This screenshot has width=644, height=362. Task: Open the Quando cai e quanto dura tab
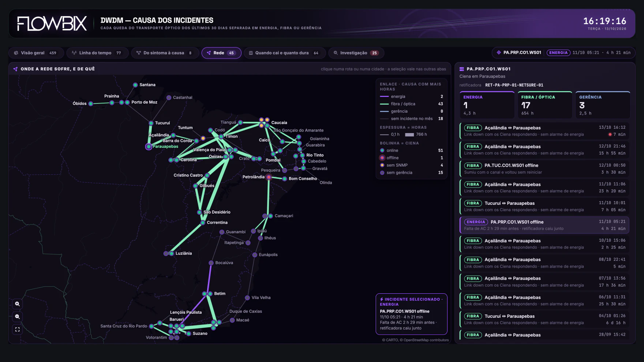click(284, 53)
